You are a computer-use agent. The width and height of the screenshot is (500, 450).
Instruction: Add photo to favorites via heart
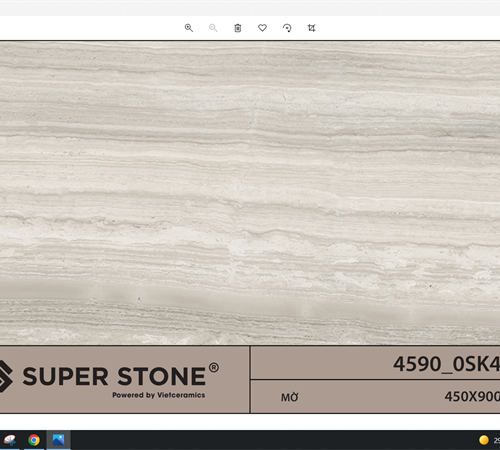(x=263, y=28)
